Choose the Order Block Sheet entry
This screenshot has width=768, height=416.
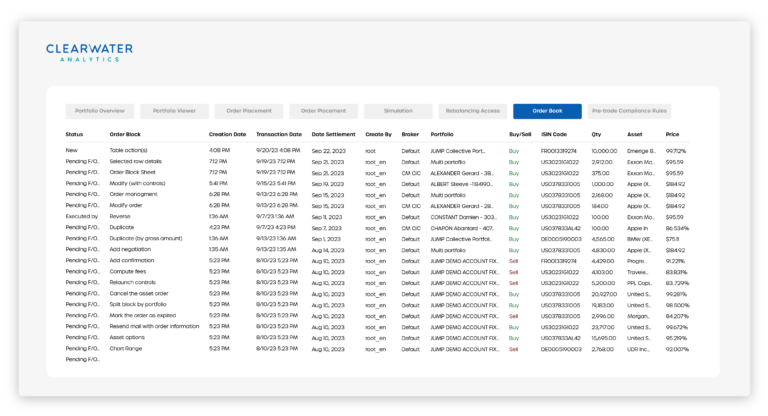pyautogui.click(x=139, y=172)
